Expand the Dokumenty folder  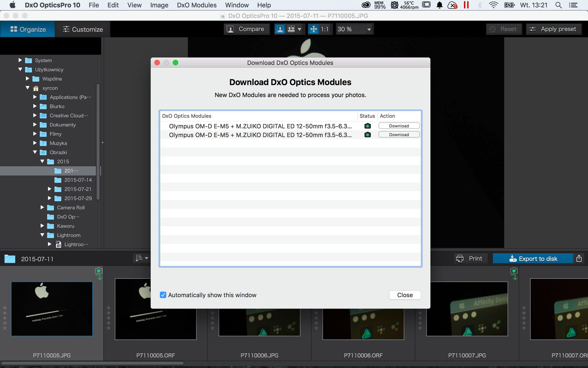pos(35,125)
